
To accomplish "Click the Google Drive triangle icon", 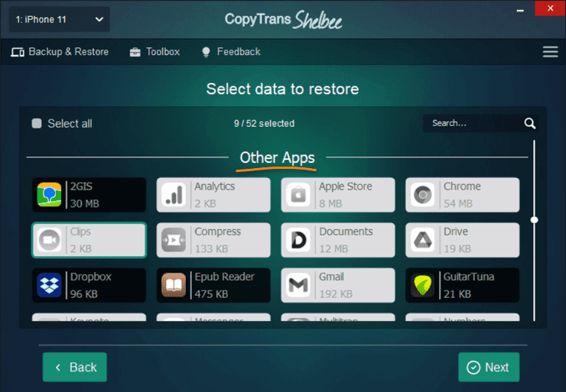I will click(x=423, y=240).
